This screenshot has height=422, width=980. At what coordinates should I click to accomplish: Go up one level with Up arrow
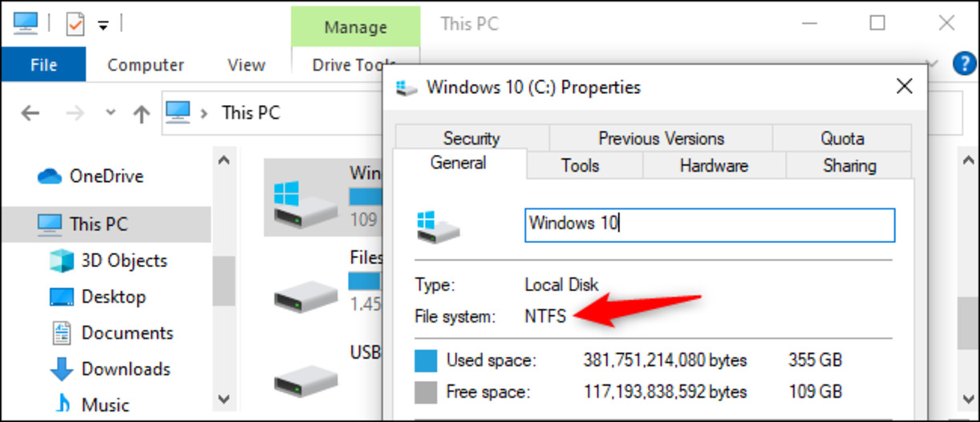tap(141, 114)
